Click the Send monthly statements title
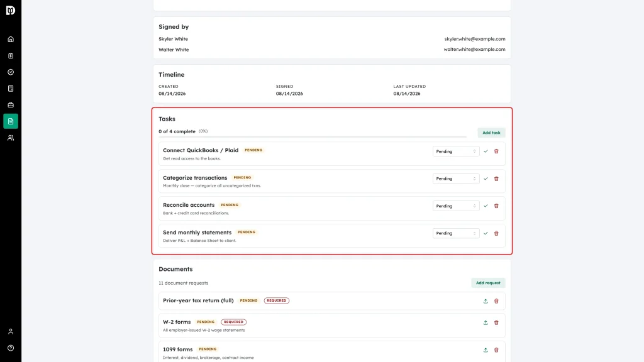 coord(197,233)
